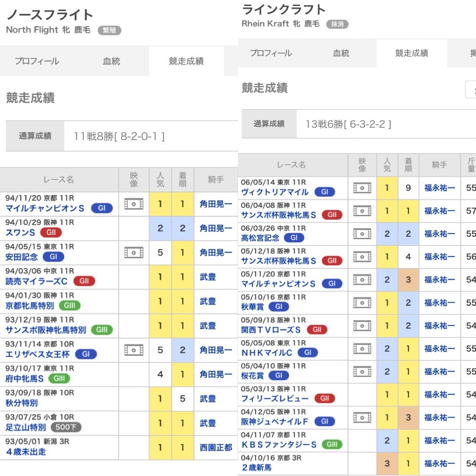The image size is (476, 476).
Task: Open jockey 武豊 link for 読売マイラーズC
Action: (x=207, y=277)
